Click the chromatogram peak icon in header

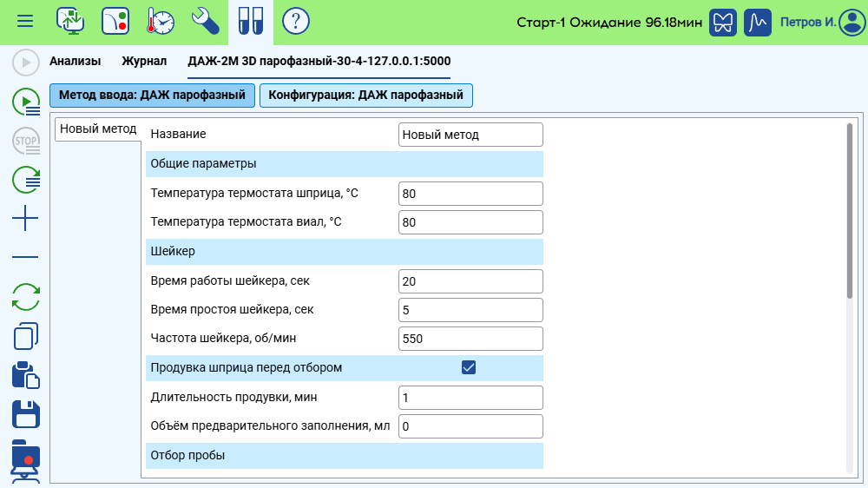click(759, 22)
